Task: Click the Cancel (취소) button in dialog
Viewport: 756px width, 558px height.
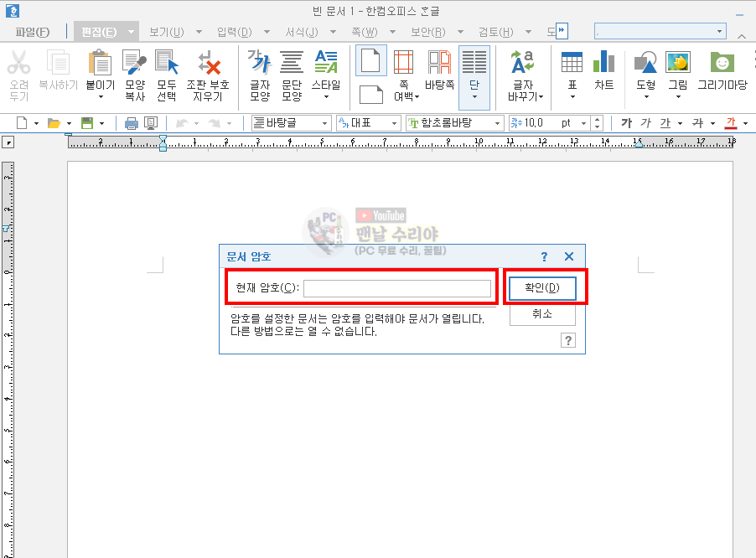Action: [x=542, y=314]
